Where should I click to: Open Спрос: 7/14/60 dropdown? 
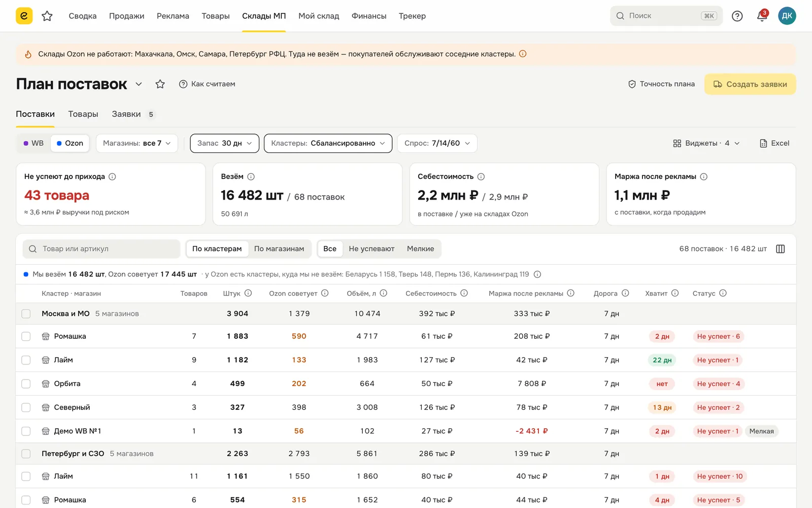pyautogui.click(x=437, y=143)
